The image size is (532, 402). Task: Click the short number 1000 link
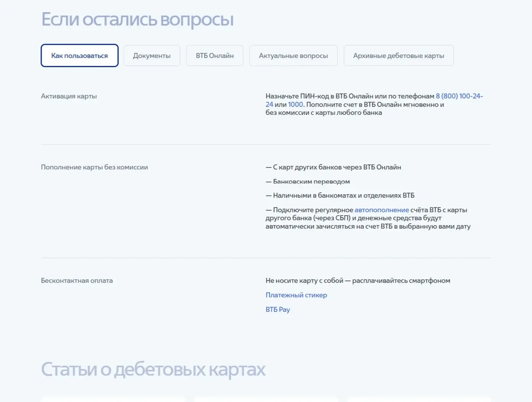[x=295, y=105]
